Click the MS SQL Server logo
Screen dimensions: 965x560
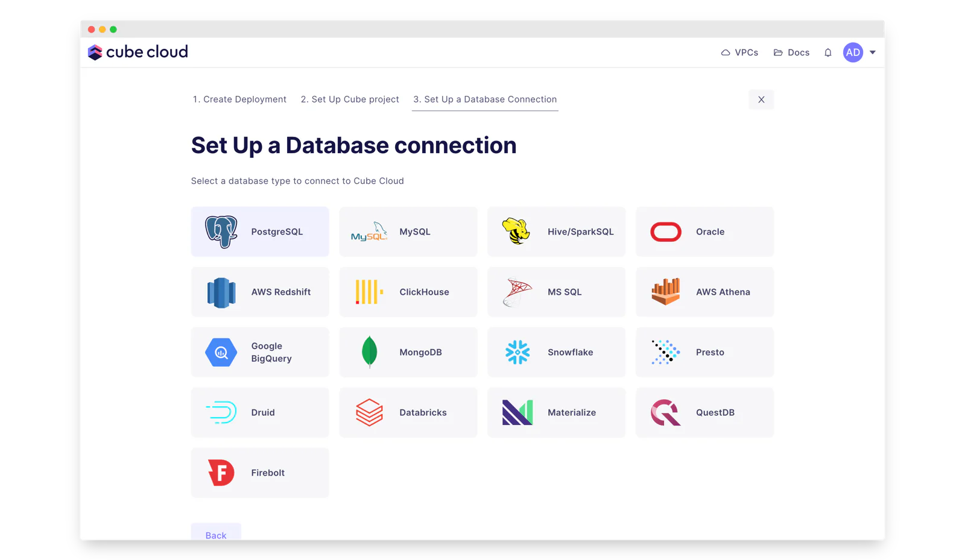[517, 292]
